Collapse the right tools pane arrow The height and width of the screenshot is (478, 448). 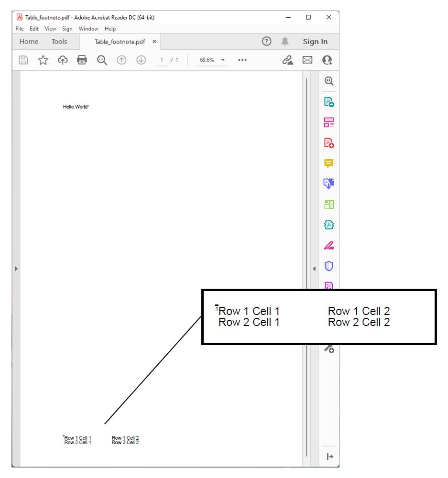314,268
